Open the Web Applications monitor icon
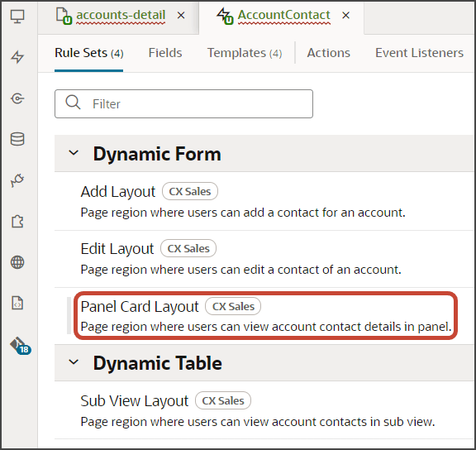476x450 pixels. tap(17, 16)
